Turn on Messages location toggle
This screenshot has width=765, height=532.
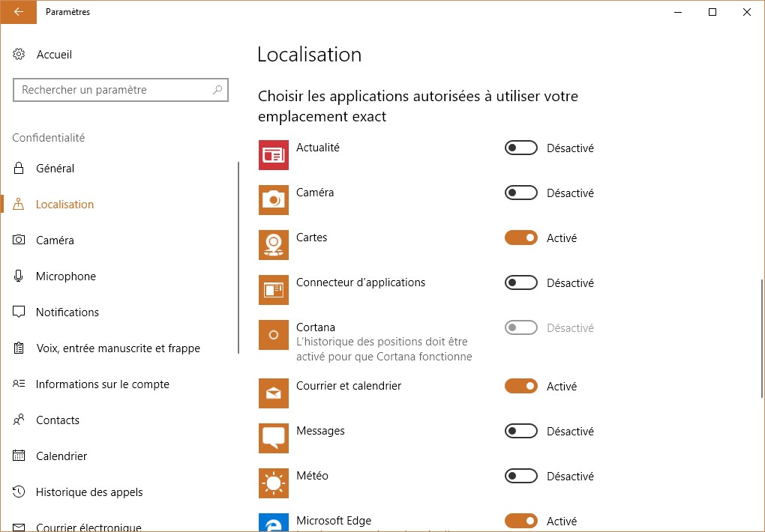[x=521, y=432]
